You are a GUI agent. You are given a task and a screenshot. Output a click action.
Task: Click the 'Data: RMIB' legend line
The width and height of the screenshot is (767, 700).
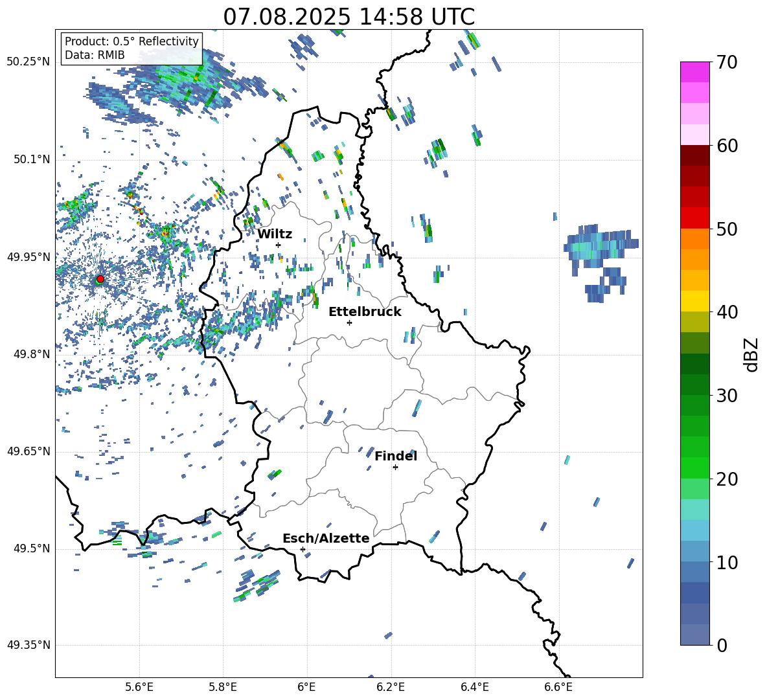coord(95,55)
